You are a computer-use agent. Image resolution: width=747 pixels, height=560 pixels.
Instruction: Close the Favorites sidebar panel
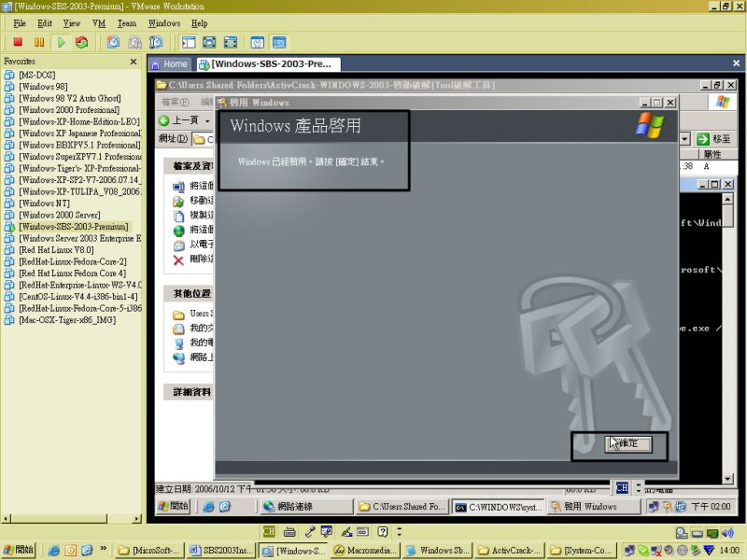(134, 62)
